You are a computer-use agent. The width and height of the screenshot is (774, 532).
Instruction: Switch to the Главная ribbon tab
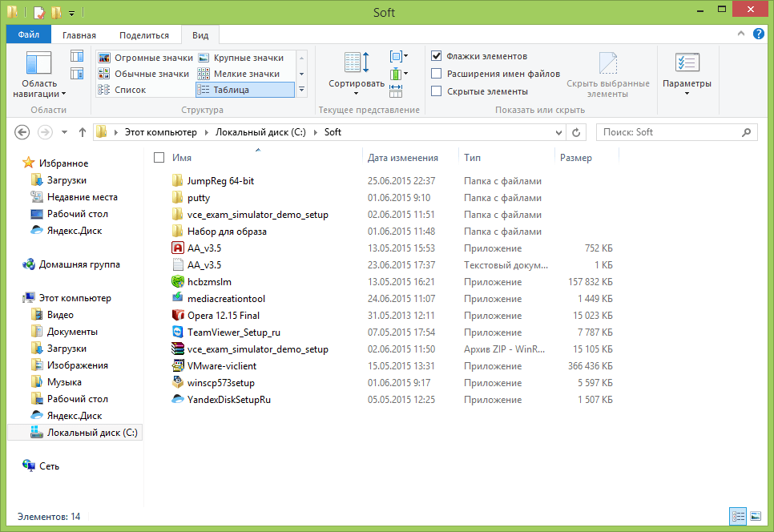pos(79,35)
